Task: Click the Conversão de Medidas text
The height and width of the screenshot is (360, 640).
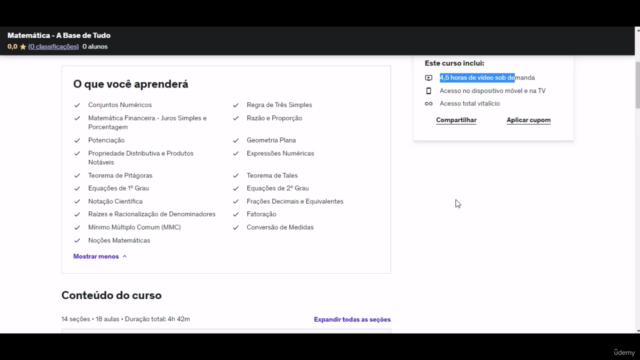Action: (x=280, y=227)
